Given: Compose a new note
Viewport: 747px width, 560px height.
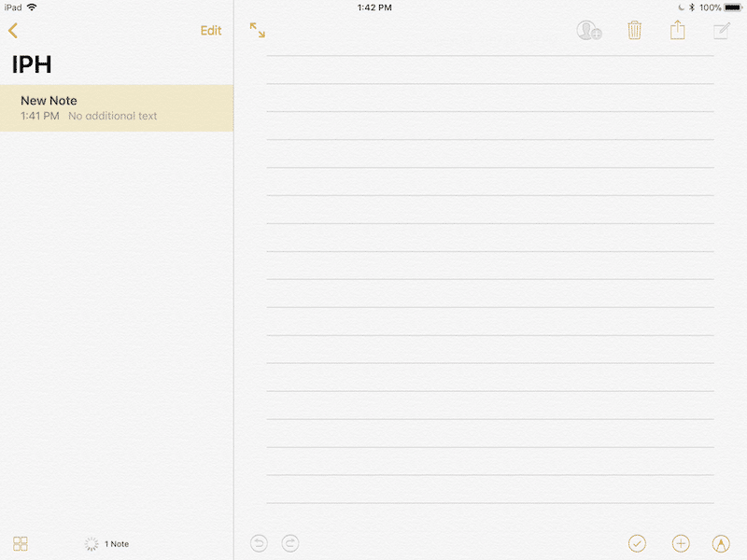Looking at the screenshot, I should click(722, 31).
